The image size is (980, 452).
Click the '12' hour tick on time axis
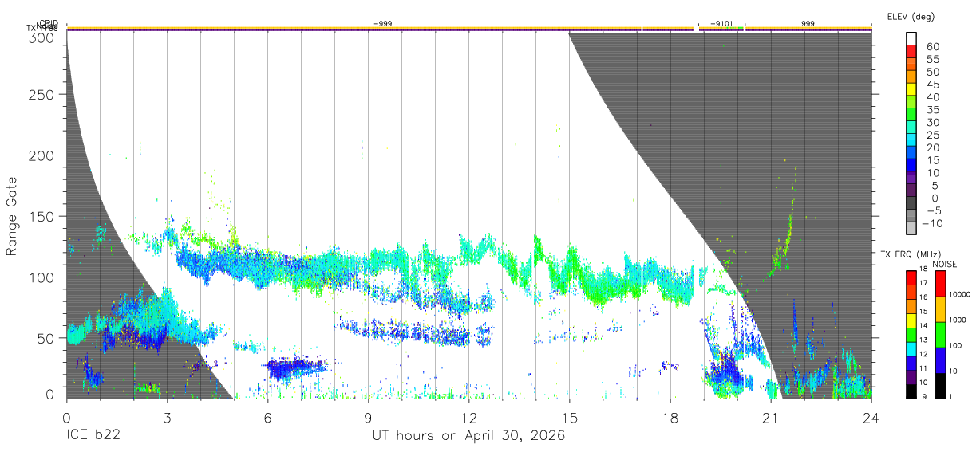[x=468, y=417]
